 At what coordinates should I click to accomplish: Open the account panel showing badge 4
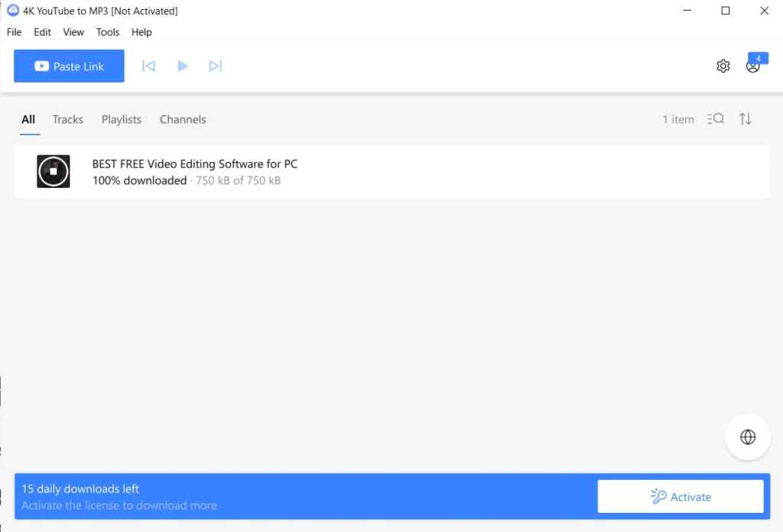pos(752,67)
